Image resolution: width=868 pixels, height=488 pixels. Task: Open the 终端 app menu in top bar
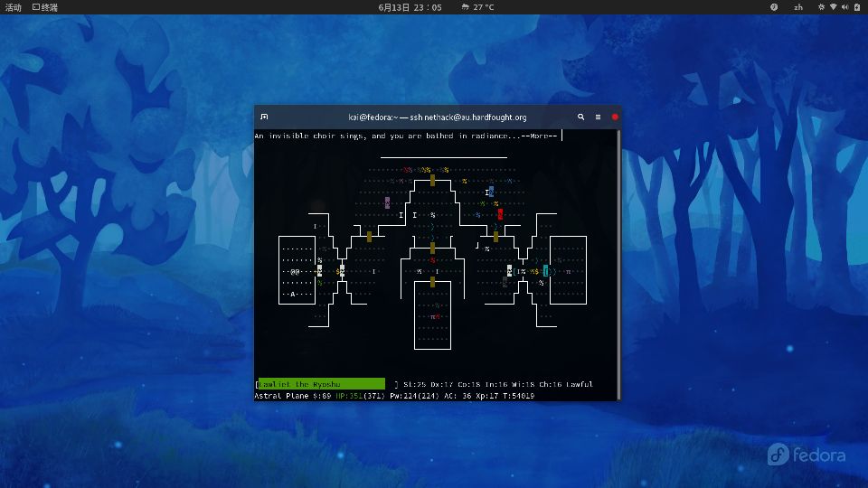pyautogui.click(x=45, y=7)
